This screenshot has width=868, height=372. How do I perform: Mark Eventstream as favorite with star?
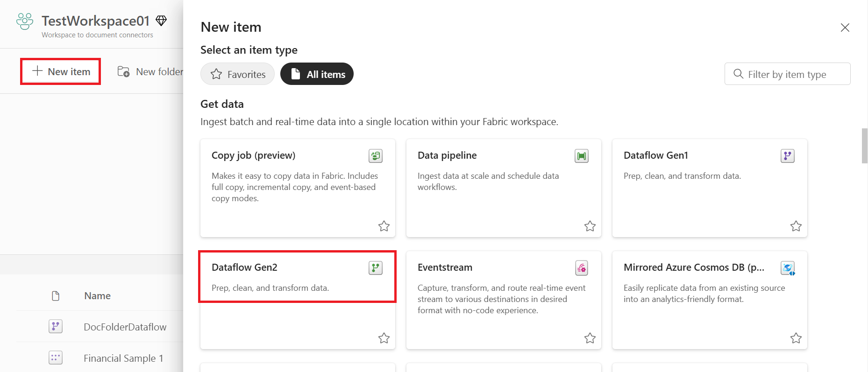(590, 338)
